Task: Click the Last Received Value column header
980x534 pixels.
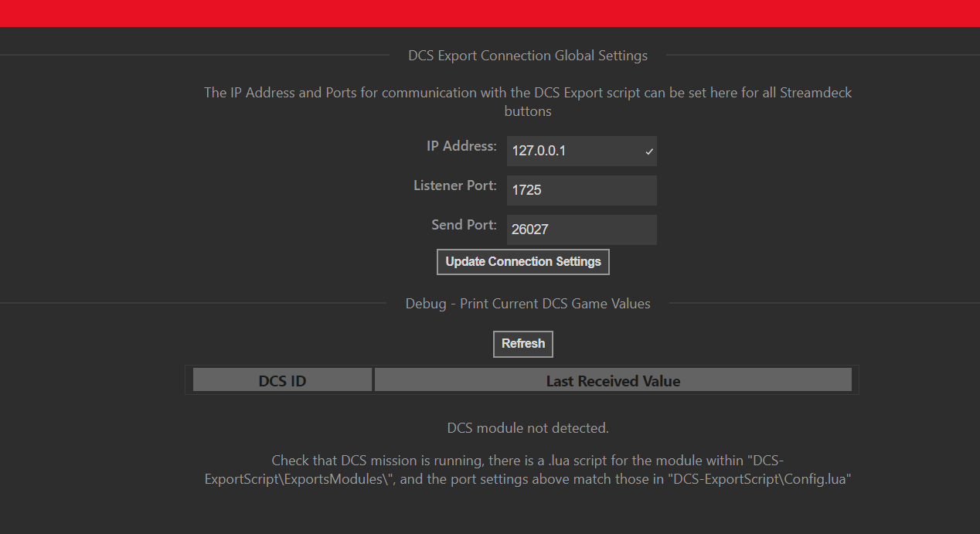Action: click(x=613, y=380)
